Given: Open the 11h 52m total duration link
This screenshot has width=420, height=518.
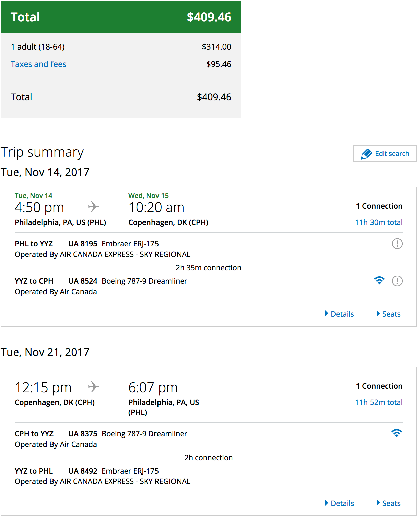Looking at the screenshot, I should (x=379, y=402).
